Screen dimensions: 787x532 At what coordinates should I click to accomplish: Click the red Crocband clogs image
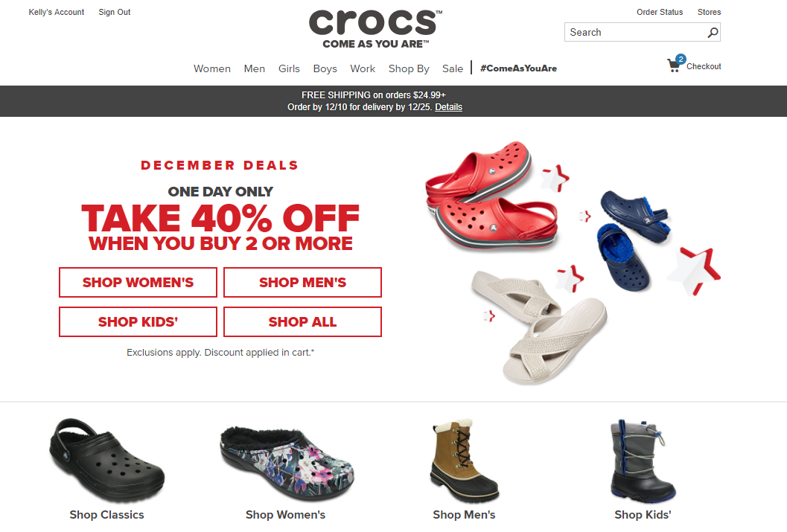(x=491, y=196)
